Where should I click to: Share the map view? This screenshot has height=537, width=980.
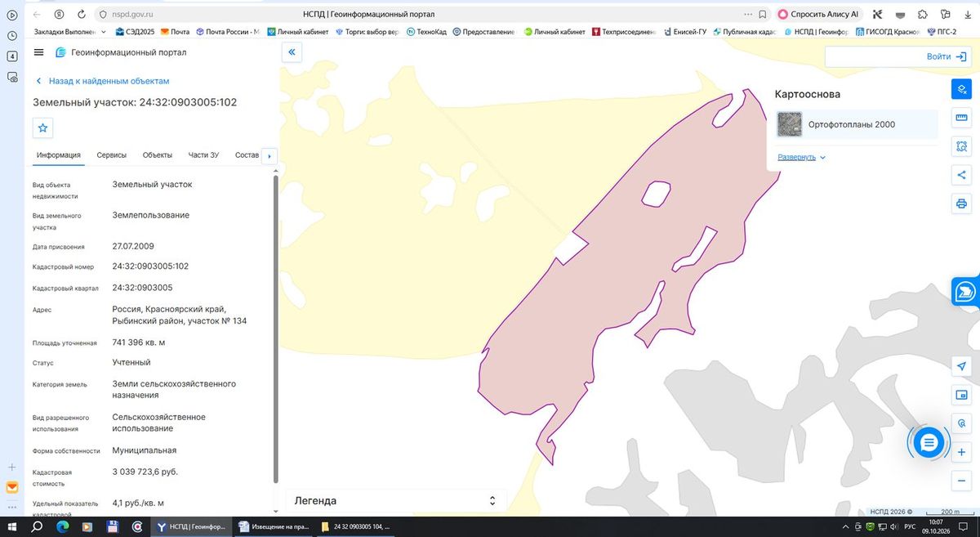click(961, 174)
